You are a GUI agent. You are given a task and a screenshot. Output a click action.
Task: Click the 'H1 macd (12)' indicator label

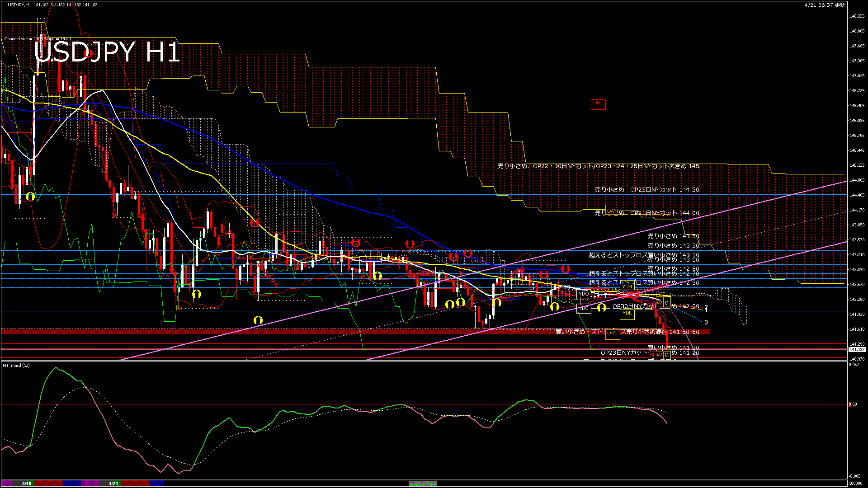(x=16, y=365)
